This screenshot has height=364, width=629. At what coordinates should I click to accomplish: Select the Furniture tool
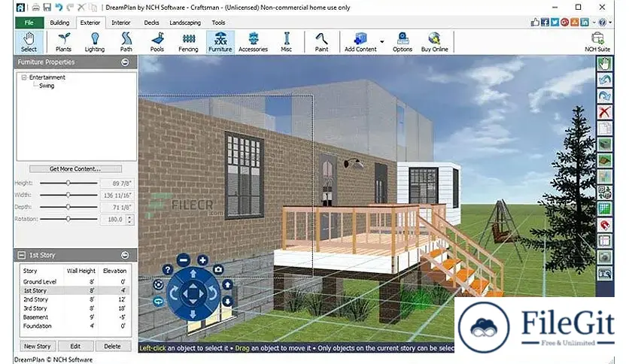(220, 42)
